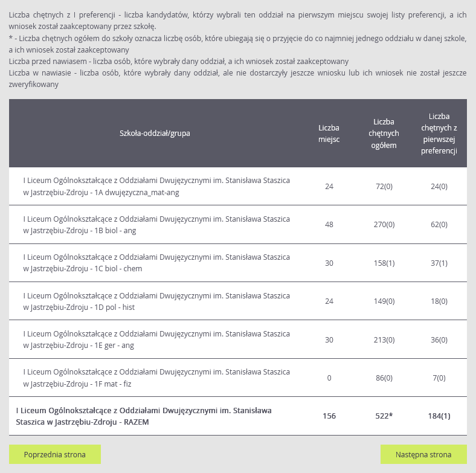Click the 522* total applicants cell
476x473 pixels.
click(x=384, y=416)
